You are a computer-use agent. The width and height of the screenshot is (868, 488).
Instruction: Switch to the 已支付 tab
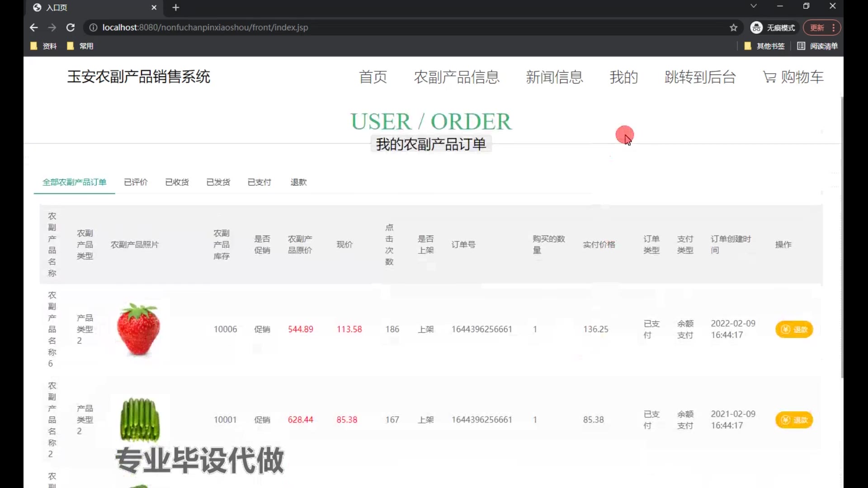click(259, 182)
